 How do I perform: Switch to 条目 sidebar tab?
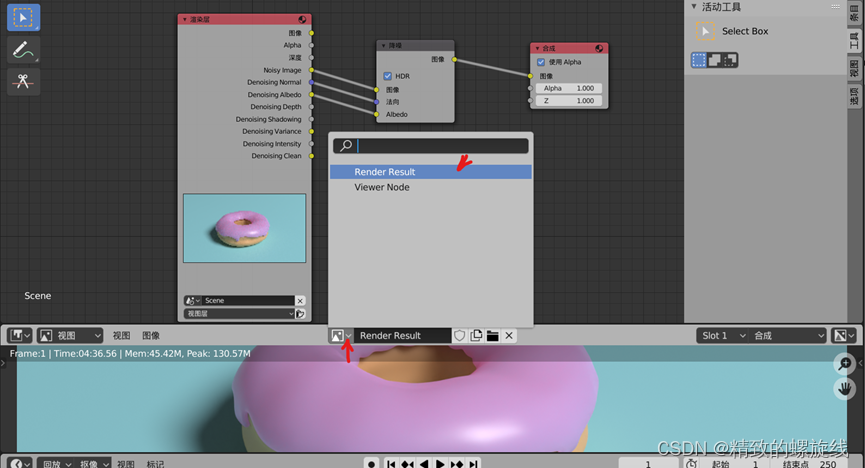[854, 13]
